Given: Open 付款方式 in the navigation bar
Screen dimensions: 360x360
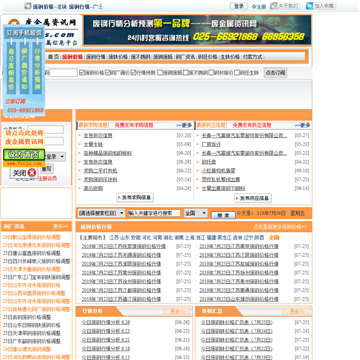Looking at the screenshot, I should 252,57.
